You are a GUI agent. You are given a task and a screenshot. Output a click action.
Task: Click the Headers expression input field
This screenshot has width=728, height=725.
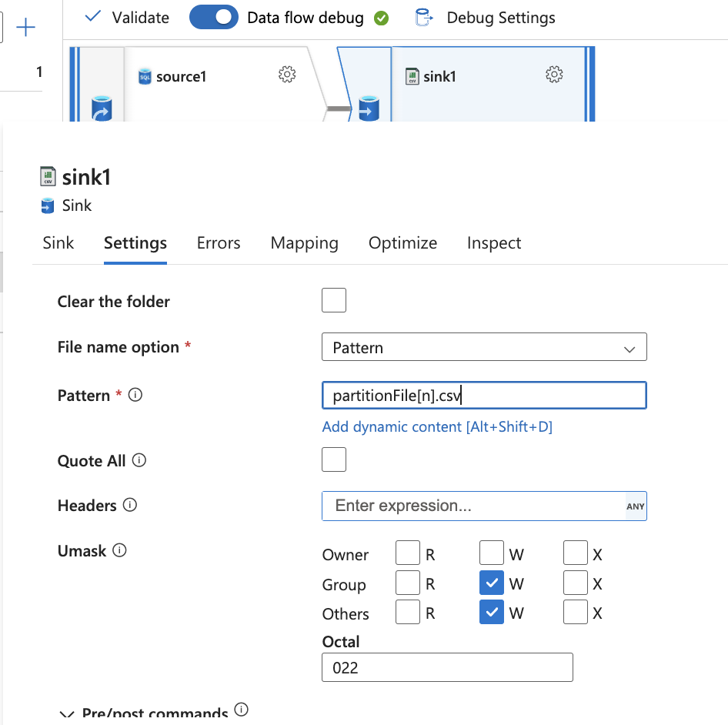pyautogui.click(x=473, y=506)
